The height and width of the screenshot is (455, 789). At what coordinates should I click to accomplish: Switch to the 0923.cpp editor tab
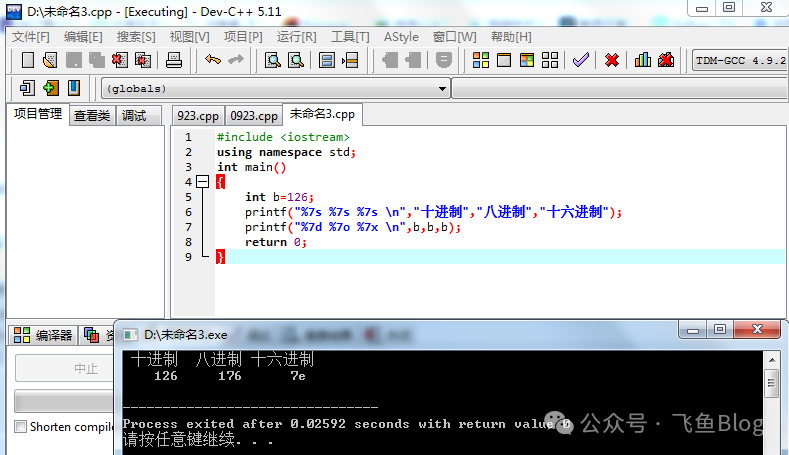pos(254,116)
